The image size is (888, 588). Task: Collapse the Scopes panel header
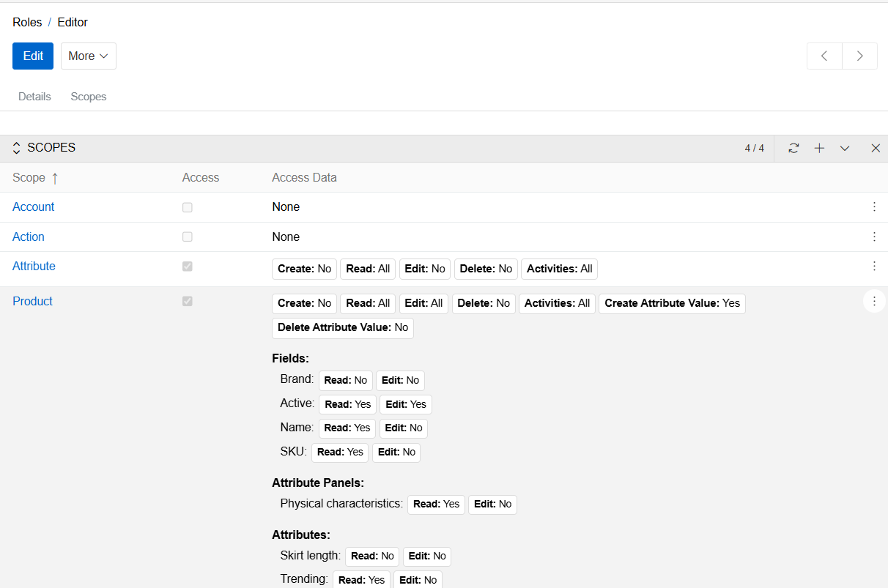click(x=17, y=148)
